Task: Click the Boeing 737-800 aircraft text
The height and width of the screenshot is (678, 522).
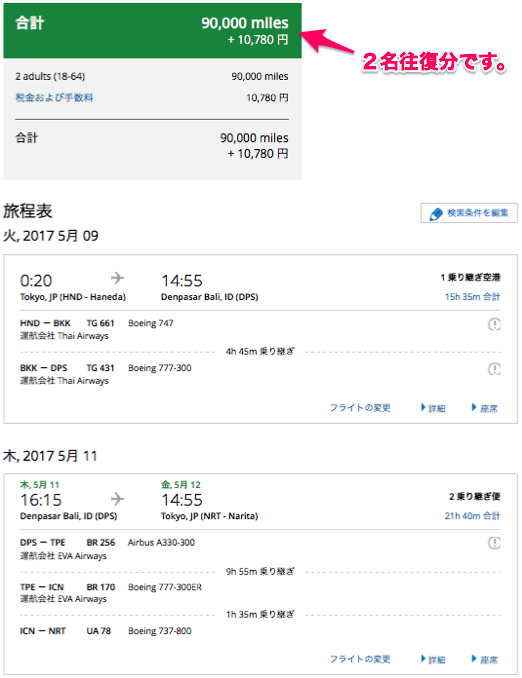Action: click(x=160, y=631)
